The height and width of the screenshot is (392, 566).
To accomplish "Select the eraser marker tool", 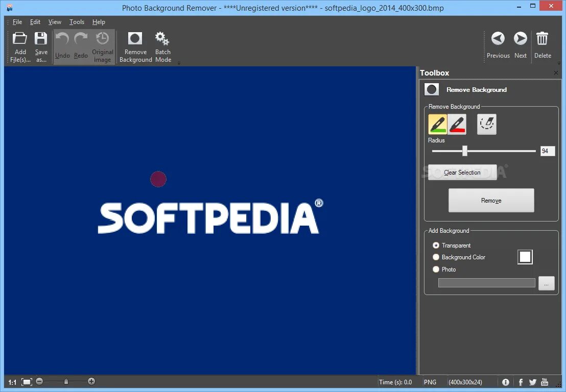I will 487,124.
